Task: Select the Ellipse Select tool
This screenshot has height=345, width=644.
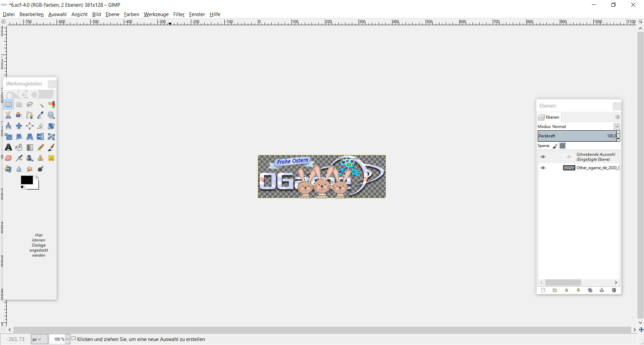Action: [19, 105]
